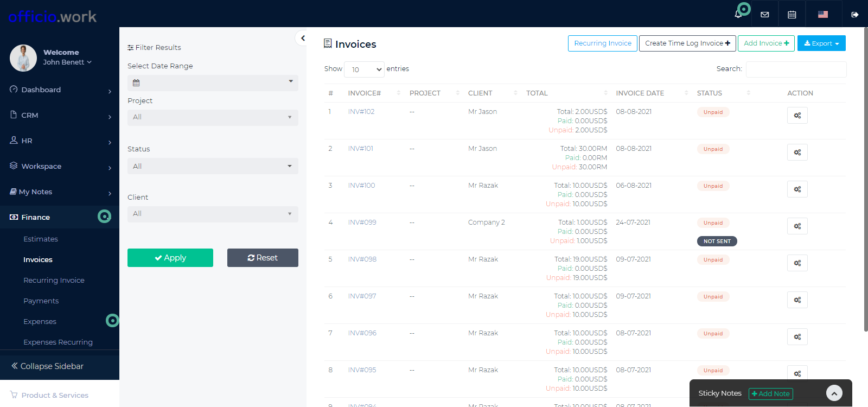Click Add Note in Sticky Notes
This screenshot has height=407, width=868.
(771, 394)
